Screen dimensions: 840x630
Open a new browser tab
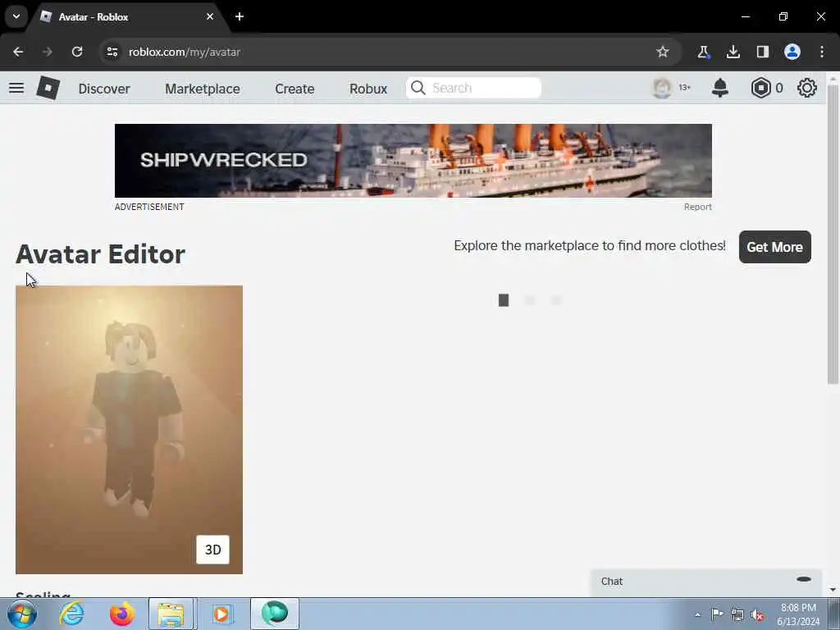coord(240,16)
